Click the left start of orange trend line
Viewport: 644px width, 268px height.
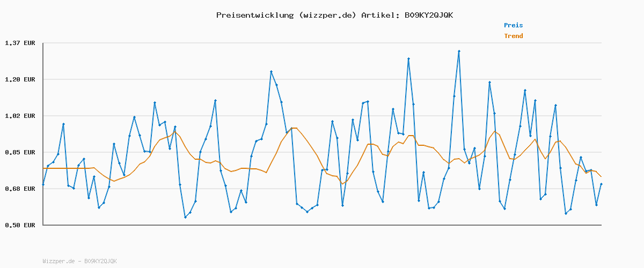pyautogui.click(x=43, y=168)
